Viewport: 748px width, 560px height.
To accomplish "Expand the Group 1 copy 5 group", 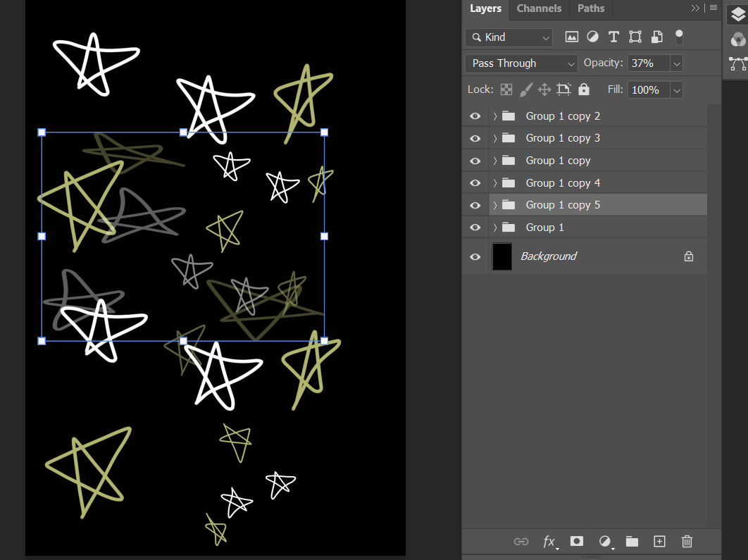I will click(494, 205).
